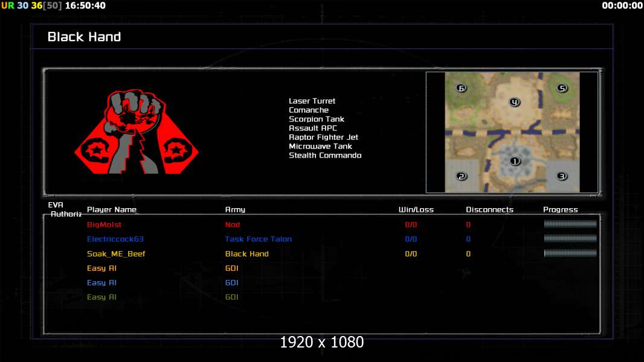Select player BigMoist
Viewport: 644px width, 362px height.
tap(104, 224)
